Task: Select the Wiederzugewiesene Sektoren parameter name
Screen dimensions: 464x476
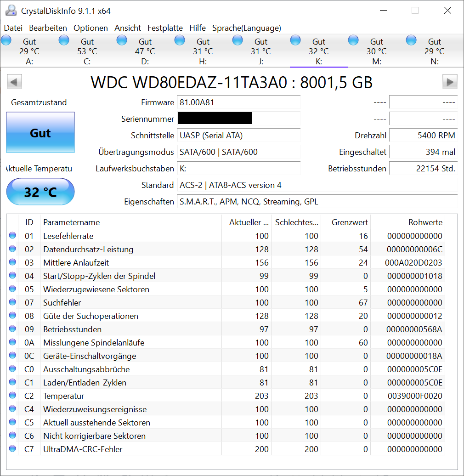Action: pos(96,289)
